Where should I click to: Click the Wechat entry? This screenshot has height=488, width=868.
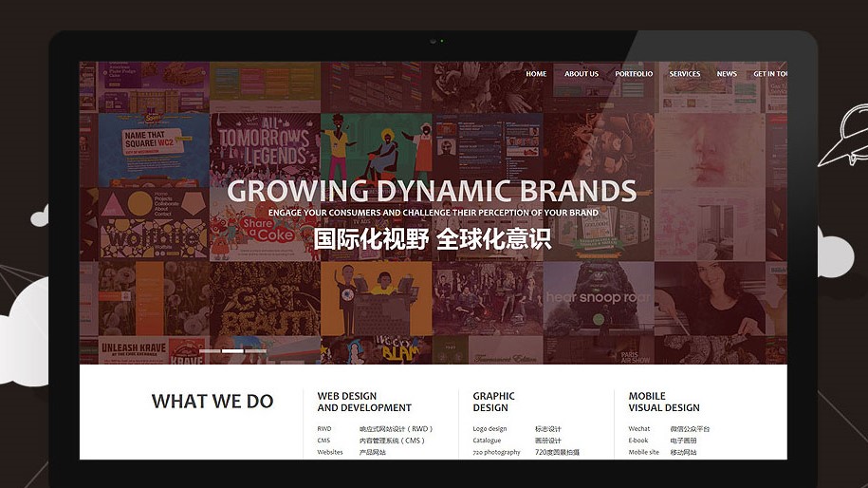pos(639,429)
